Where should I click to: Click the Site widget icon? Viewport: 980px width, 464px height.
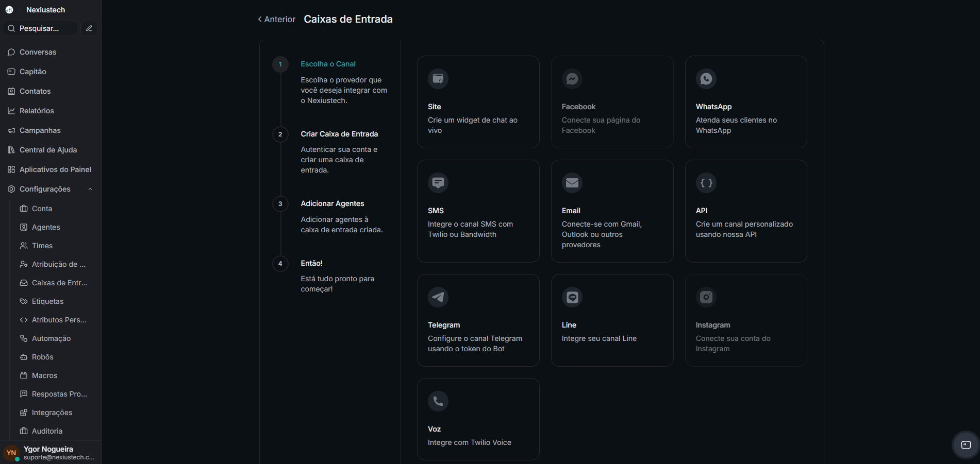[438, 79]
